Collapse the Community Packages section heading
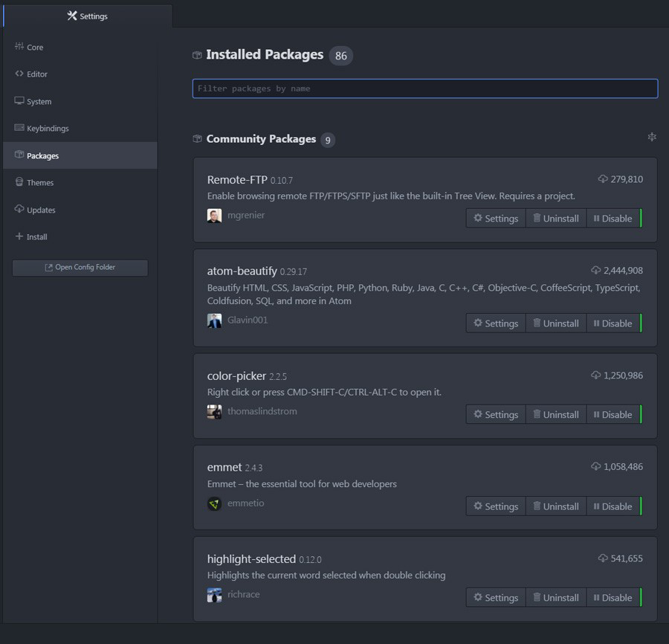The image size is (669, 644). [x=261, y=139]
